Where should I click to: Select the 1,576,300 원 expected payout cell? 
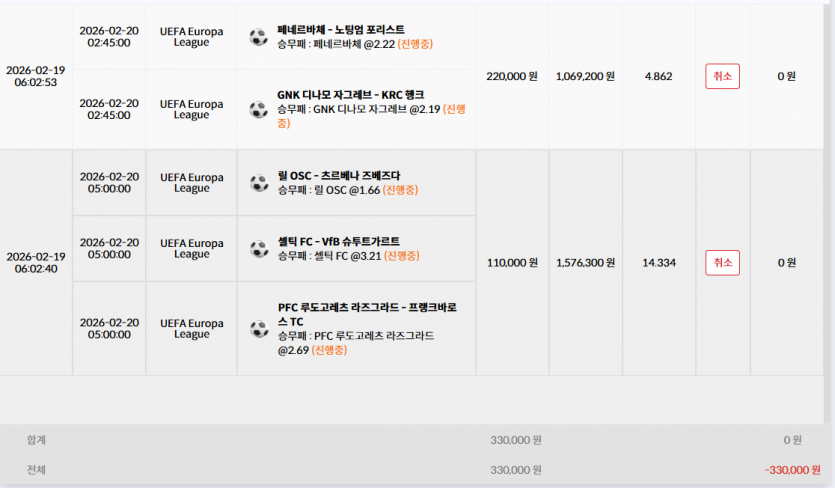tap(586, 263)
